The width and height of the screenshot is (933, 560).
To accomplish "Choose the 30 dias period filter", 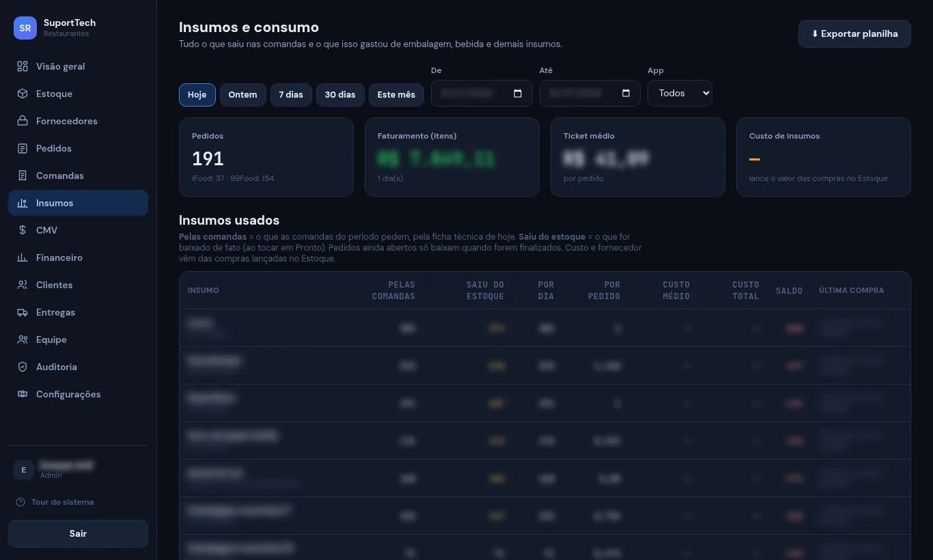I will click(340, 95).
